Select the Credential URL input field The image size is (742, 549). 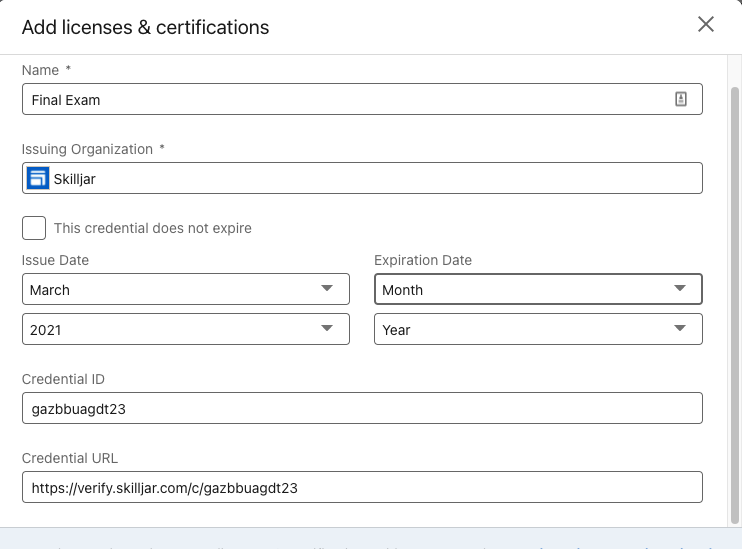coord(361,487)
